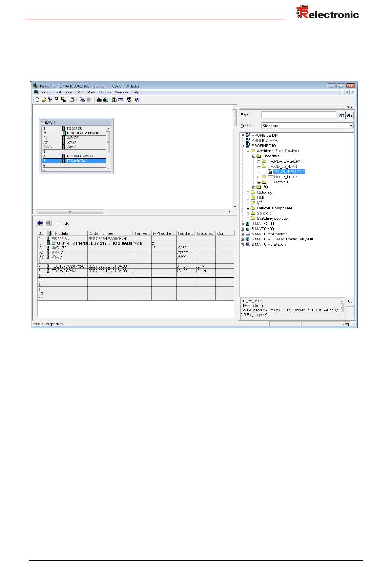
Task: Open the Insert menu
Action: (x=69, y=93)
